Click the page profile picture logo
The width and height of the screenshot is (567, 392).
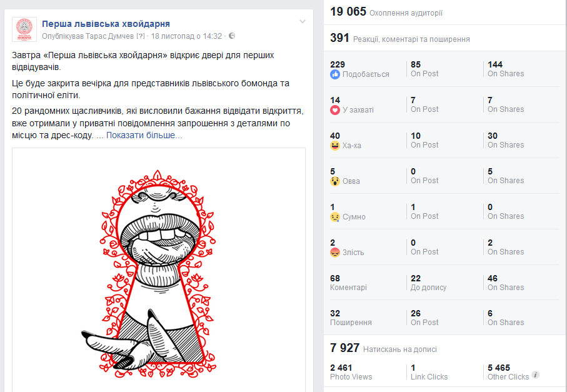pyautogui.click(x=24, y=29)
